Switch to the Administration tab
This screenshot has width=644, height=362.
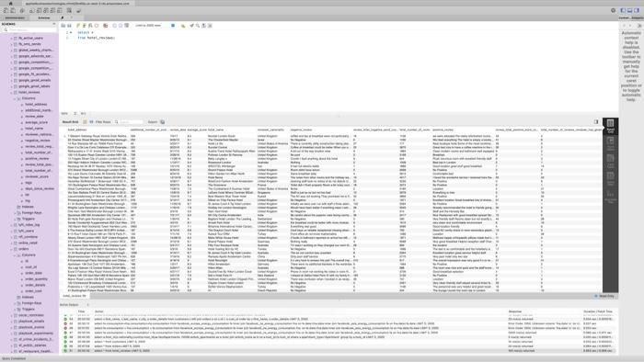[x=15, y=18]
